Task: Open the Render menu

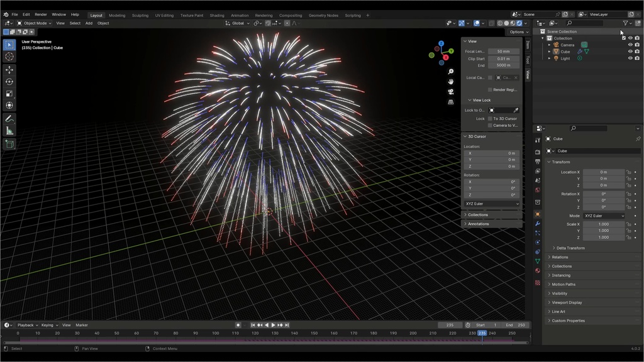Action: click(x=41, y=14)
